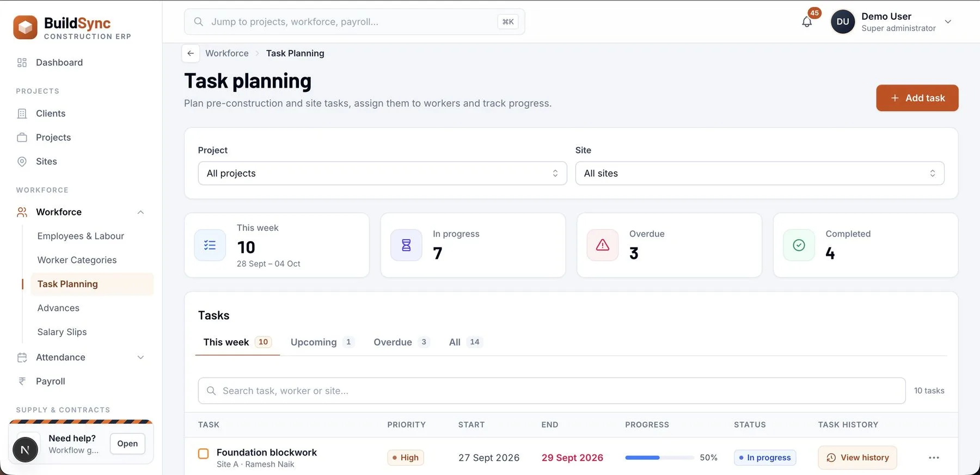Image resolution: width=980 pixels, height=475 pixels.
Task: Click the Add task button
Action: [x=917, y=98]
